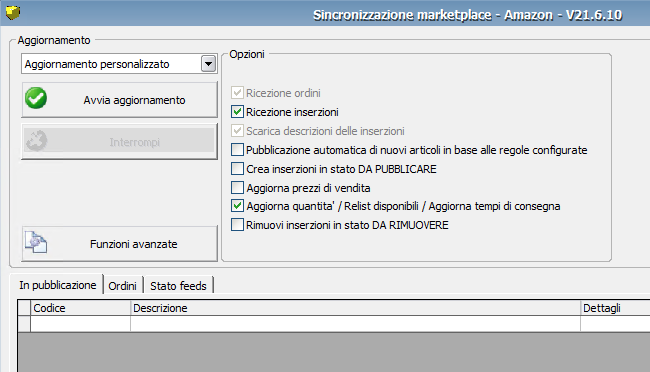The image size is (650, 372).
Task: Click the green checkmark icon on Avvia aggiornamento
Action: coord(36,98)
